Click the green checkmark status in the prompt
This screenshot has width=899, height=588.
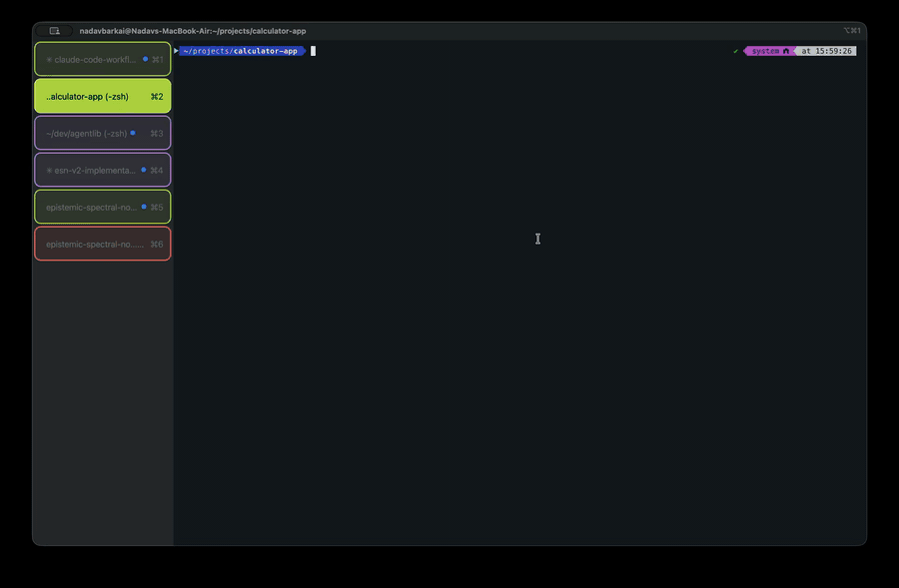[x=735, y=51]
